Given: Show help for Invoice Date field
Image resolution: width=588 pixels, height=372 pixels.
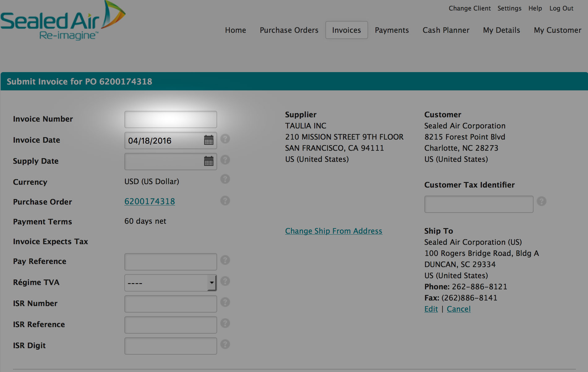Looking at the screenshot, I should [225, 139].
